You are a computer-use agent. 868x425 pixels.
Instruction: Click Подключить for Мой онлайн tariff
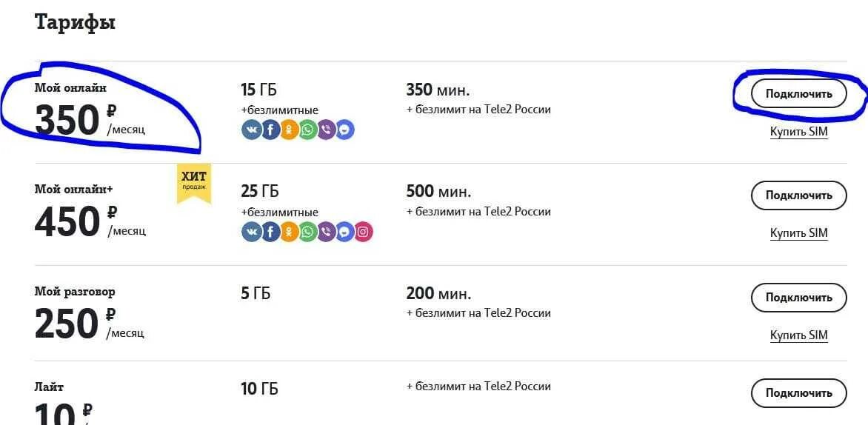[799, 93]
